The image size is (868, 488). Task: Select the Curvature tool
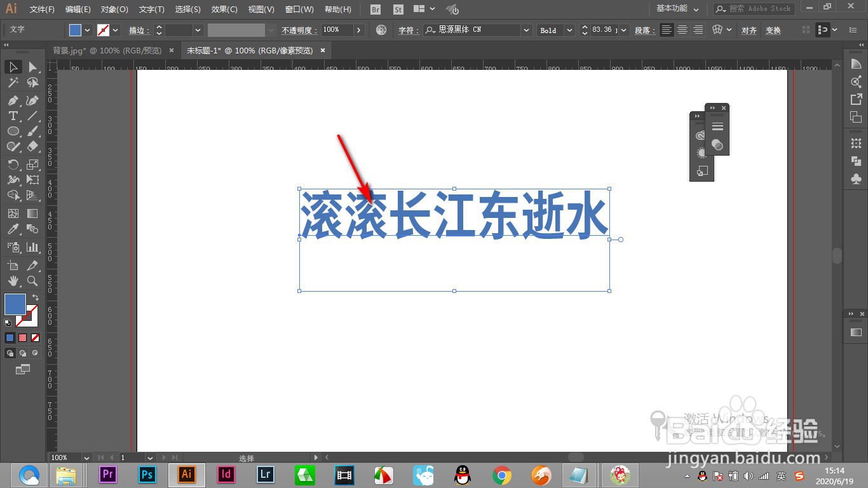[x=32, y=100]
